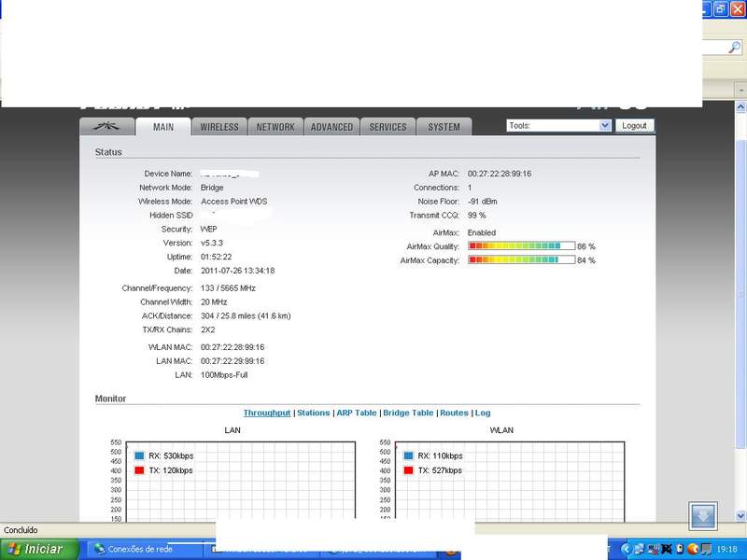This screenshot has height=560, width=747.
Task: Click the LAN MAC value 00:27:22:29:99:16
Action: click(x=233, y=361)
